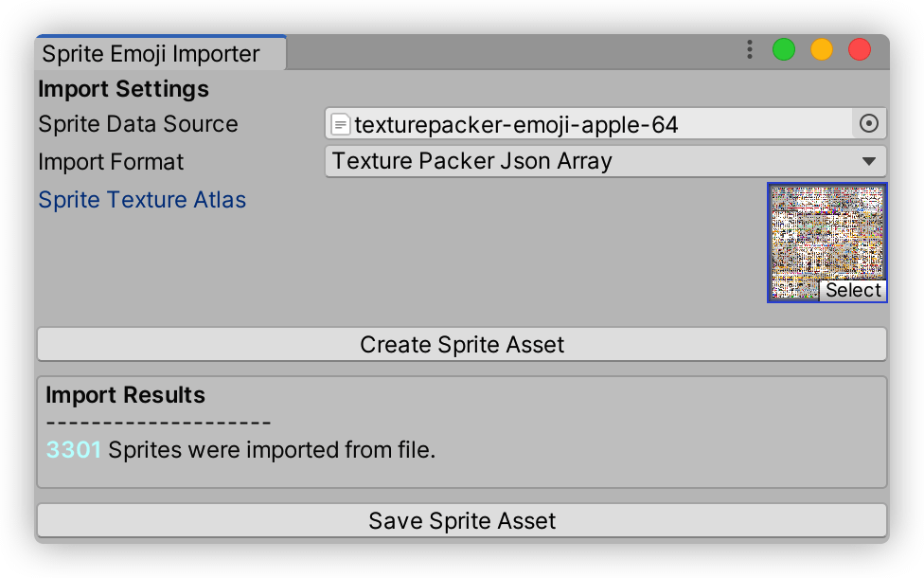Click the Sprite Data Source label
This screenshot has height=578, width=924.
point(138,124)
